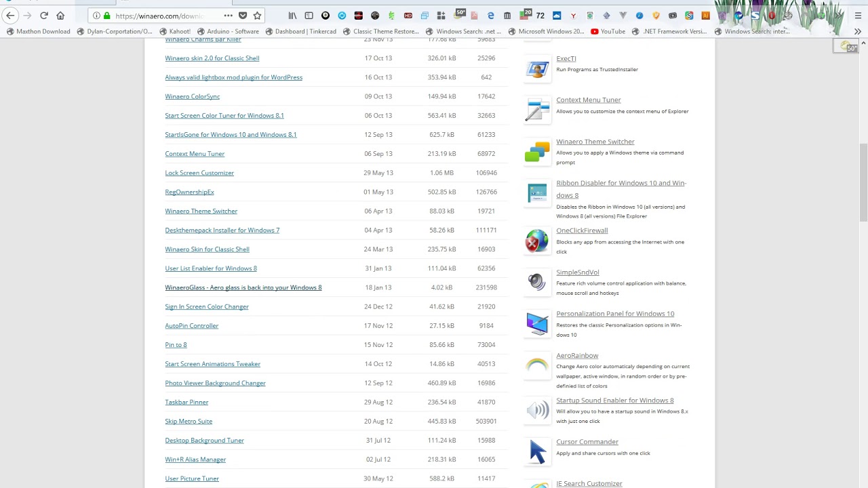This screenshot has width=868, height=488.
Task: Open AutoPin Controller link
Action: pyautogui.click(x=191, y=325)
